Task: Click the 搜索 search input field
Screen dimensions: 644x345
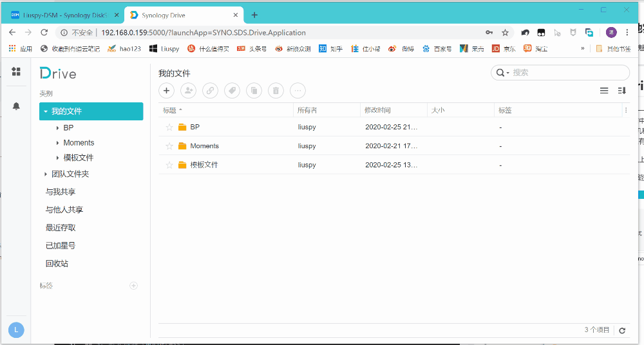Action: [x=567, y=73]
